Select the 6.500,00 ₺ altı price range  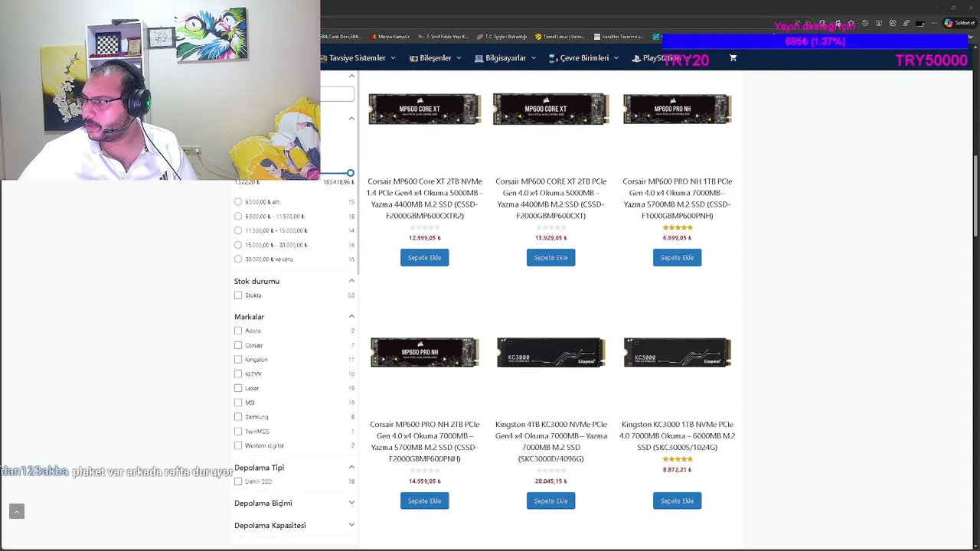click(x=238, y=202)
